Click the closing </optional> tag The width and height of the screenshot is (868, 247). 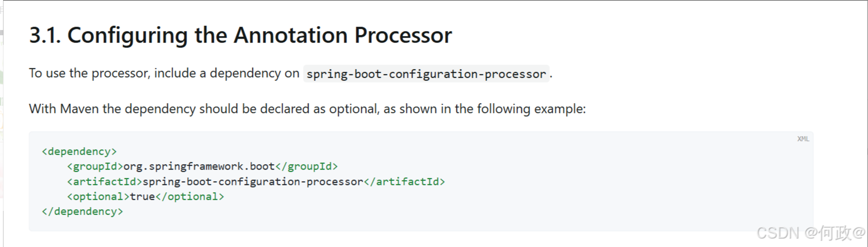(x=190, y=197)
